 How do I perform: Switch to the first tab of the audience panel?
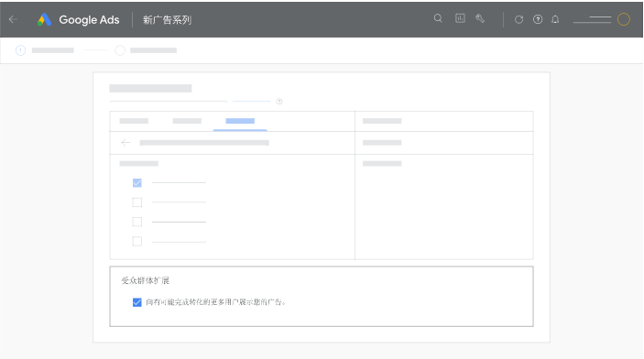[x=134, y=121]
